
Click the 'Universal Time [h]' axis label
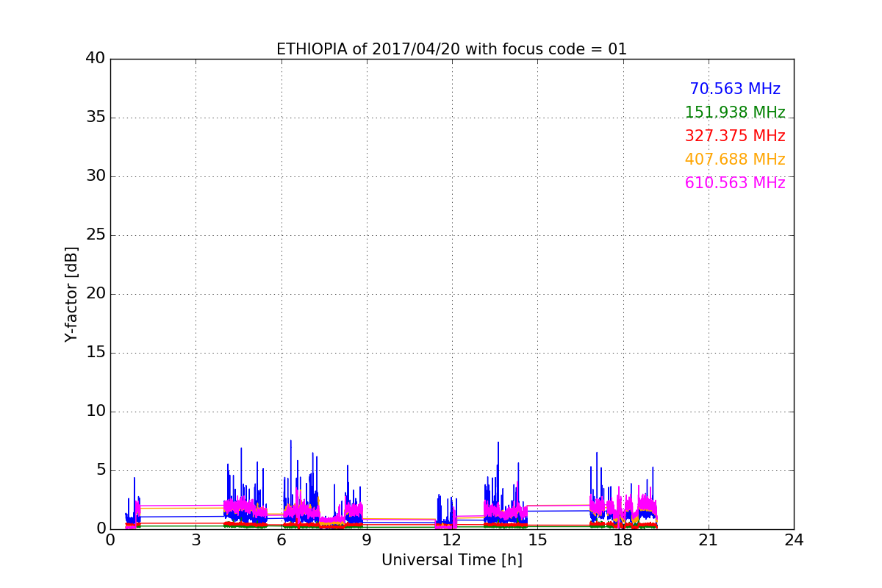[x=452, y=560]
